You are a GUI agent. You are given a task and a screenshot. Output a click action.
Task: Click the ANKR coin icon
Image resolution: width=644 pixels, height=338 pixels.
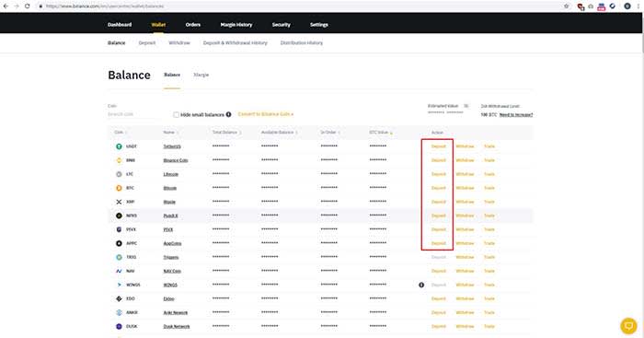click(119, 312)
